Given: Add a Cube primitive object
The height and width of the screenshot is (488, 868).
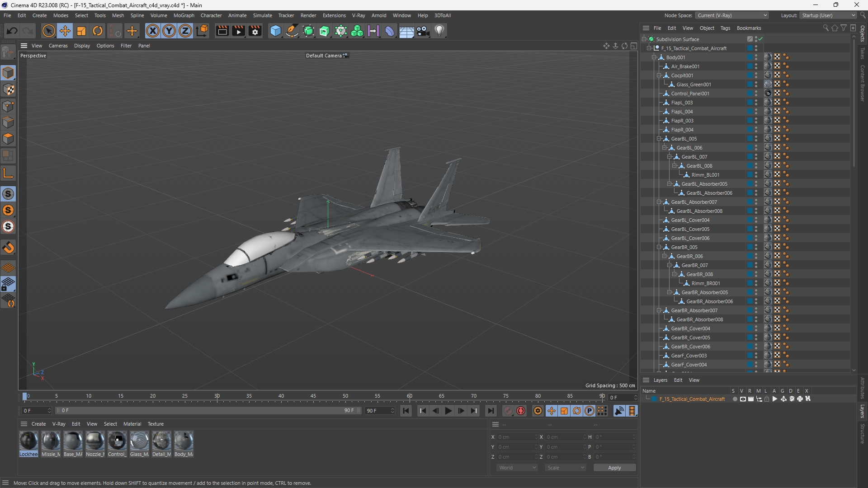Looking at the screenshot, I should [275, 31].
